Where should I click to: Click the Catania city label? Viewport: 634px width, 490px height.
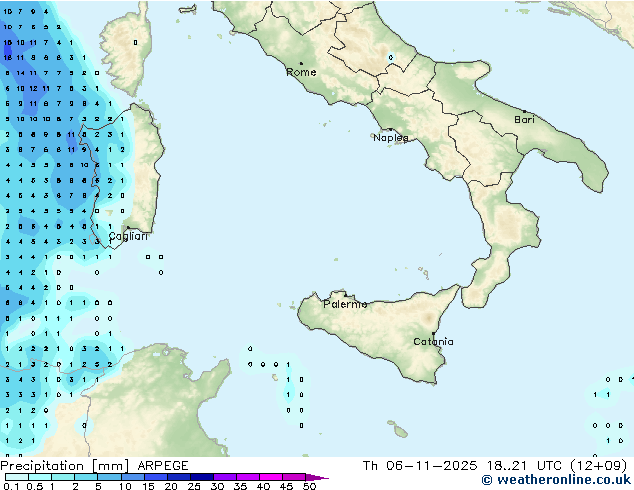coord(433,342)
